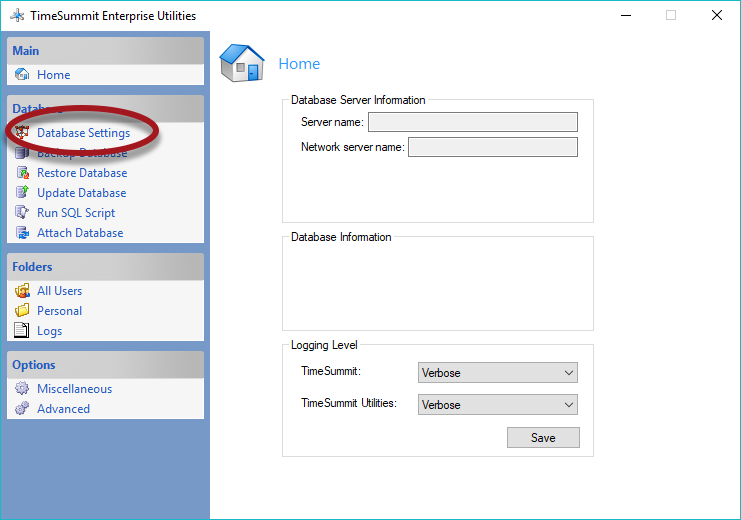Click the Logs document icon
Viewport: 741px width, 520px height.
coord(21,330)
